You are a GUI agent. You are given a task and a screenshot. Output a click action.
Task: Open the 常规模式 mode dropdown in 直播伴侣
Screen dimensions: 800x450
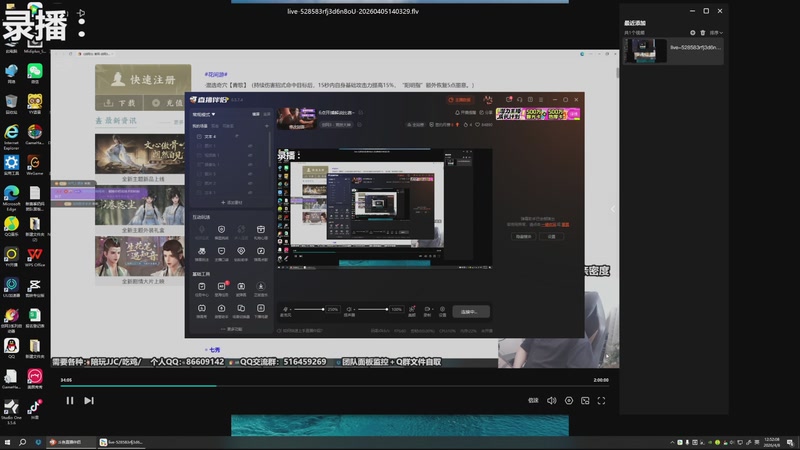point(204,114)
